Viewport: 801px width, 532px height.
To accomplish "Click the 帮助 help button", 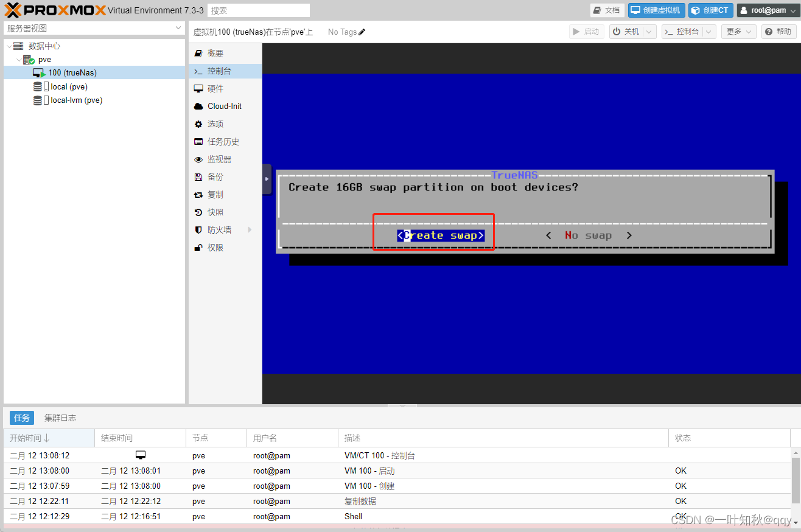I will point(778,32).
